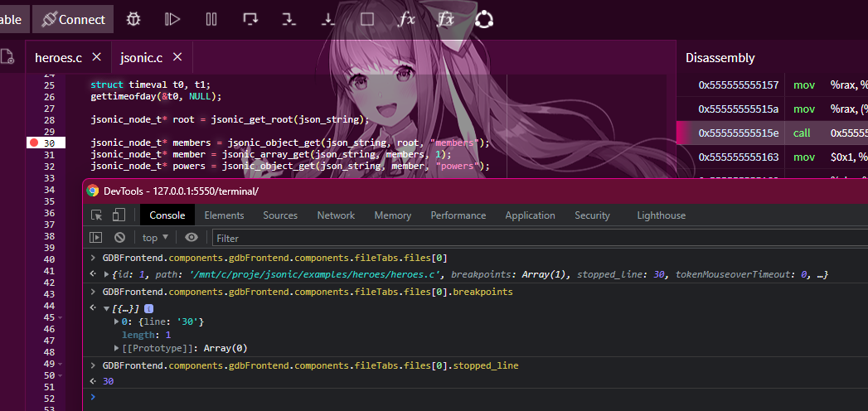Click the debug bug icon
The height and width of the screenshot is (411, 868).
133,19
